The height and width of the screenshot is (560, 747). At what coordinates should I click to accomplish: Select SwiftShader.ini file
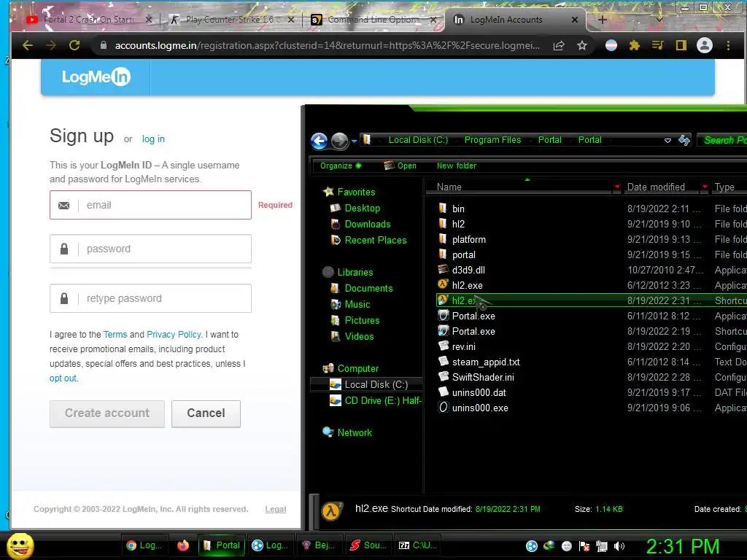[483, 377]
